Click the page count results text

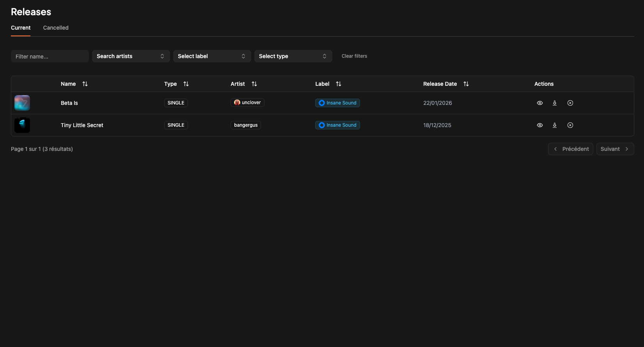coord(42,149)
